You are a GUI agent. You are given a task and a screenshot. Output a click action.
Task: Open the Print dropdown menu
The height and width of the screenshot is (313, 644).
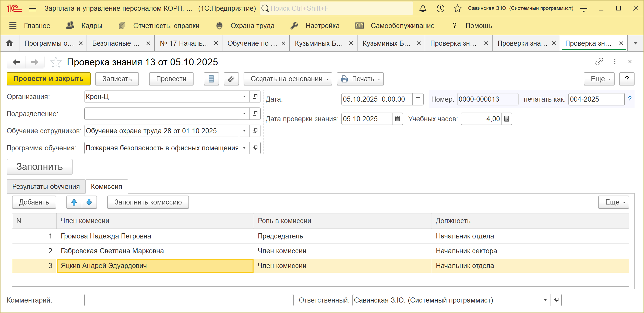(x=360, y=79)
